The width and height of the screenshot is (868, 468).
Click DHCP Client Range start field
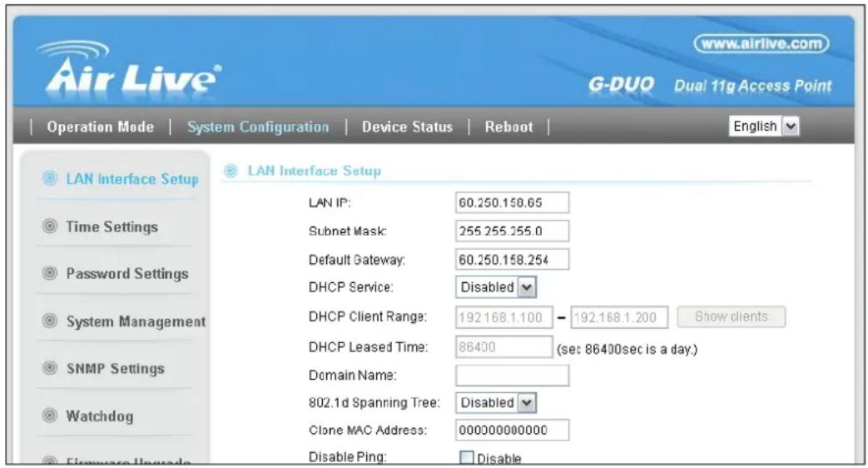point(503,317)
